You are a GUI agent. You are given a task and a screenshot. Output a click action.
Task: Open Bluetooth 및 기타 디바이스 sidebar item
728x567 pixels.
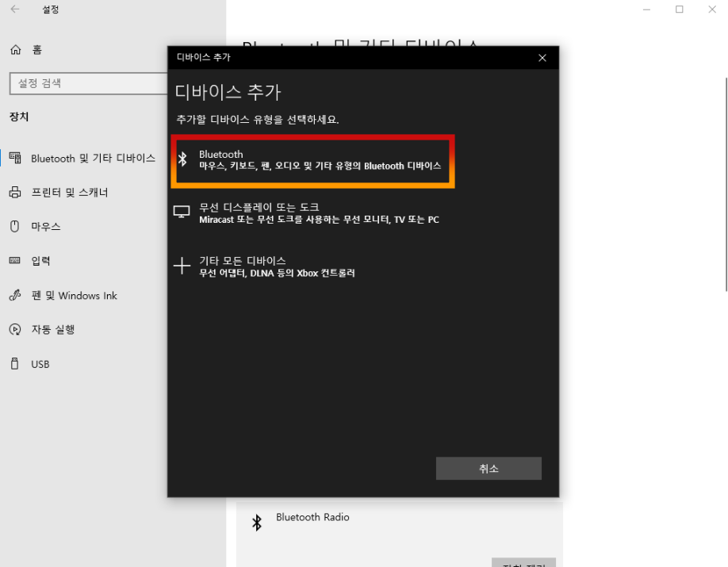[82, 159]
